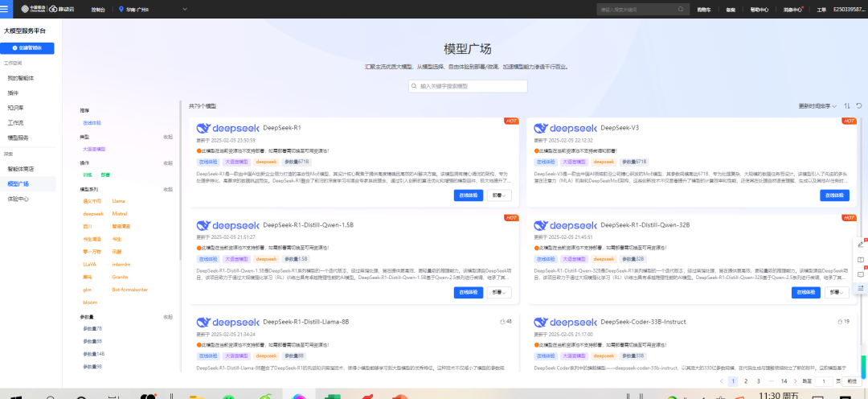
Task: Open 工单 in the header
Action: [821, 10]
